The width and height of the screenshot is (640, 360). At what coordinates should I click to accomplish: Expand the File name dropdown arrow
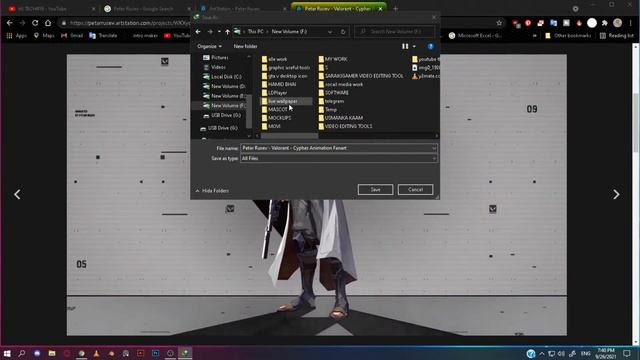(434, 148)
